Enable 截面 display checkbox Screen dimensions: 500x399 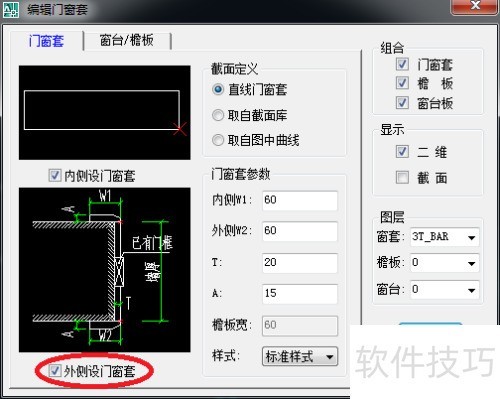coord(402,177)
